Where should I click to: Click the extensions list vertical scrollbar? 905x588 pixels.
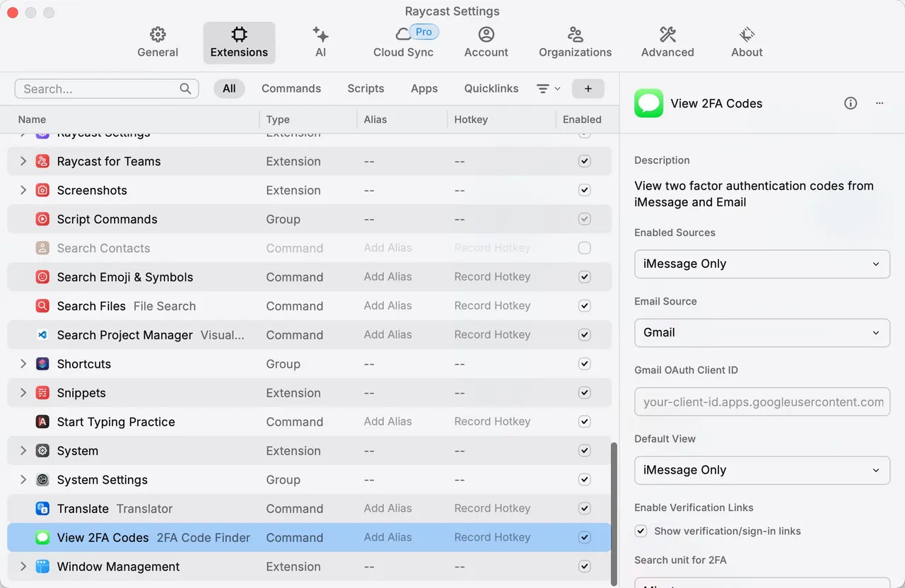[614, 509]
